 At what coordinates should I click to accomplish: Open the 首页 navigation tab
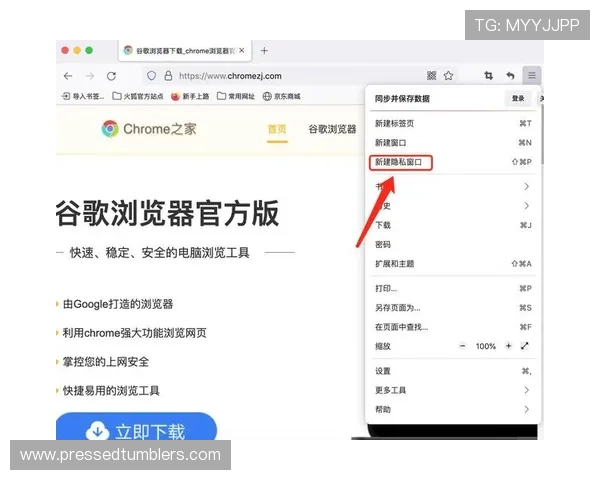pyautogui.click(x=277, y=129)
